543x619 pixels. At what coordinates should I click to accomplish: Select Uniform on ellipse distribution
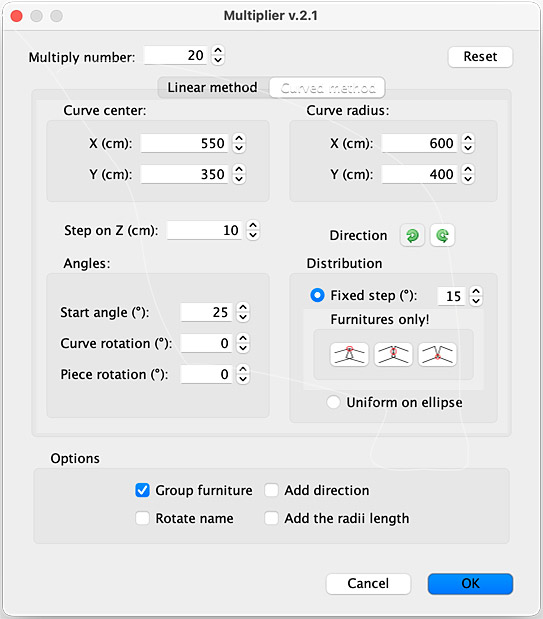tap(333, 402)
